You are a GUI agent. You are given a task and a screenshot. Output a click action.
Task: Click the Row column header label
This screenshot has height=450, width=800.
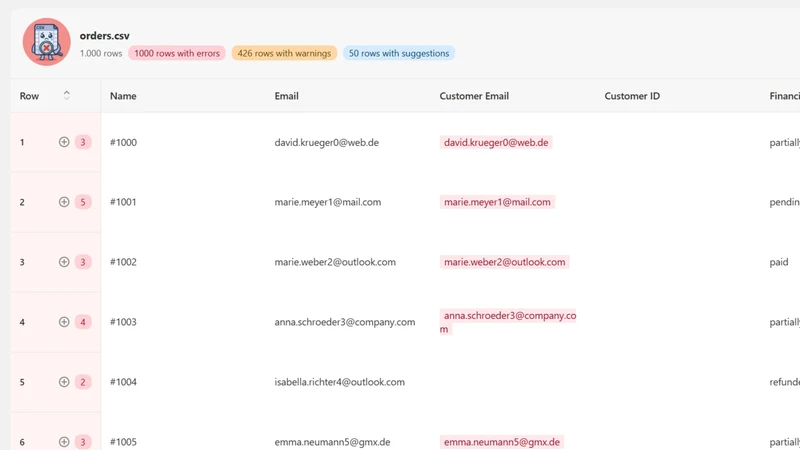[x=29, y=96]
